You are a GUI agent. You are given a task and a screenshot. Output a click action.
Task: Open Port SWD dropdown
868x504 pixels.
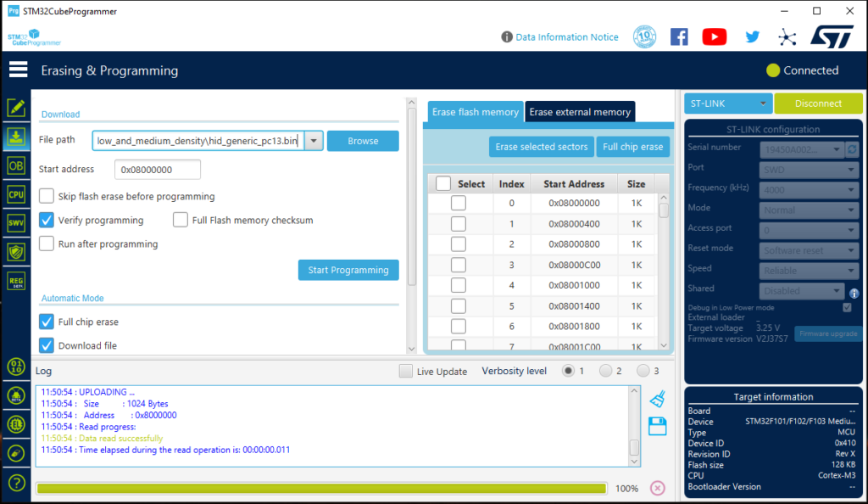[x=809, y=170]
